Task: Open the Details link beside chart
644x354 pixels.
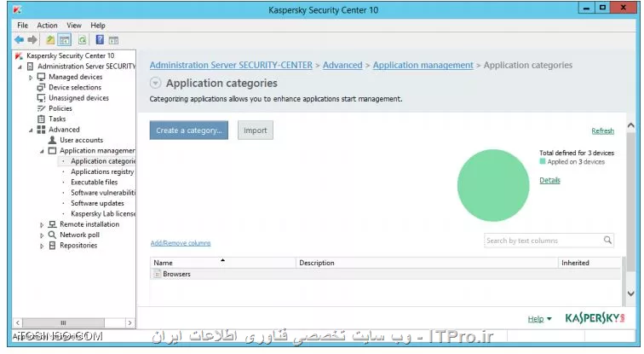Action: (x=549, y=180)
